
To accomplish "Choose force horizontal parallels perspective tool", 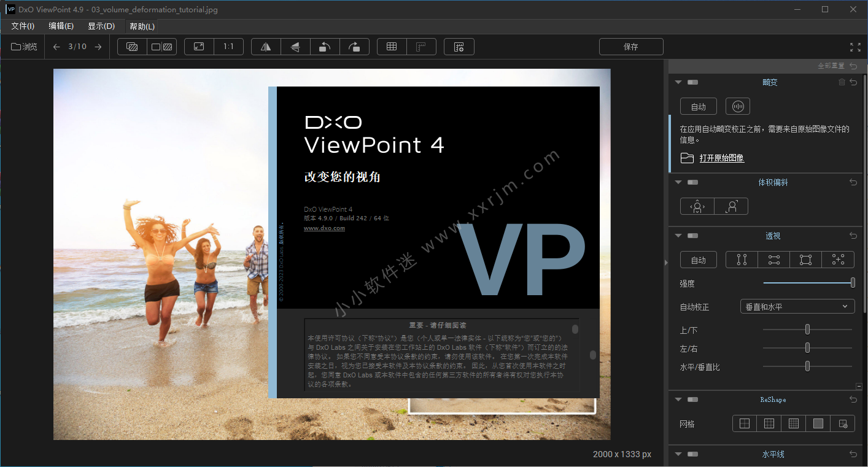I will click(774, 260).
